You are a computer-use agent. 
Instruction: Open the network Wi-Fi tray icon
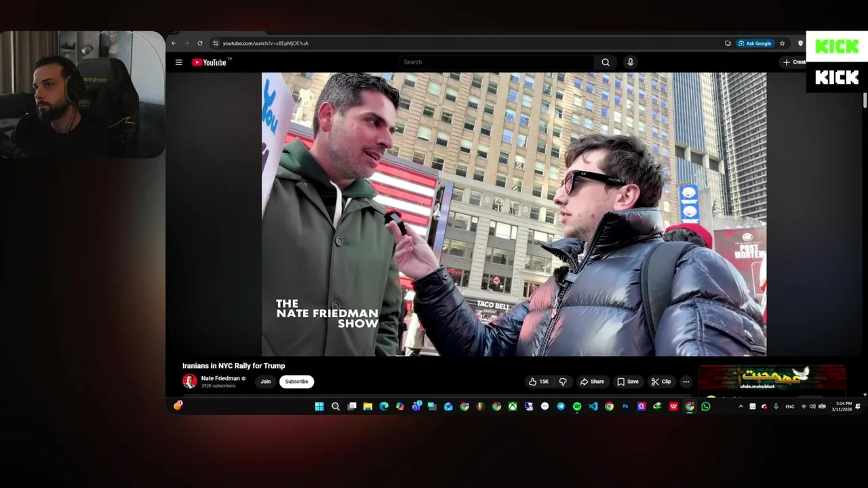coord(804,407)
